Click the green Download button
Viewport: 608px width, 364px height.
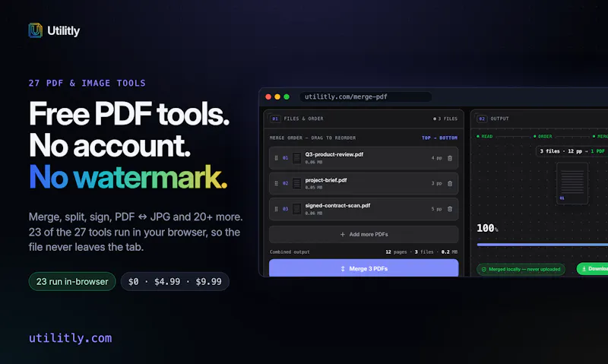tap(592, 269)
